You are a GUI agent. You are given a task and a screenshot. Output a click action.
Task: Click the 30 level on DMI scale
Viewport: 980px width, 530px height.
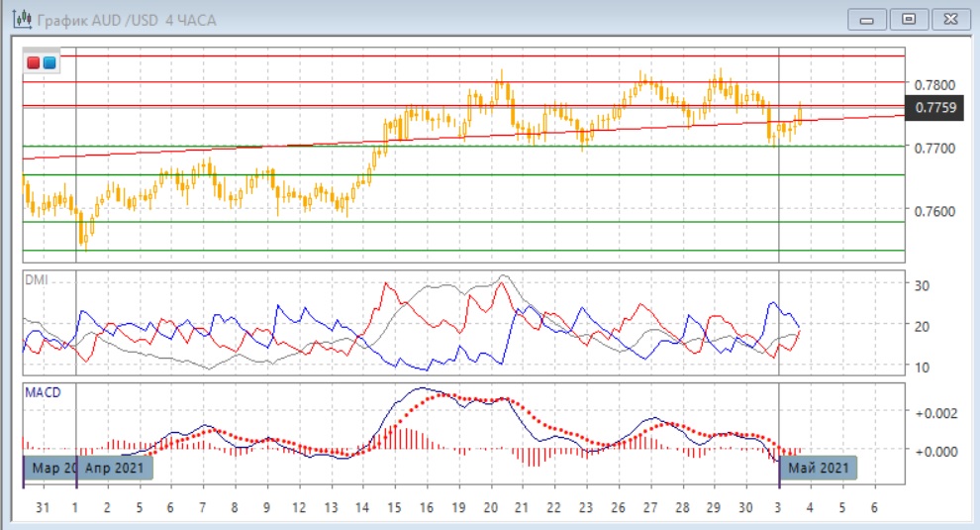[x=922, y=285]
